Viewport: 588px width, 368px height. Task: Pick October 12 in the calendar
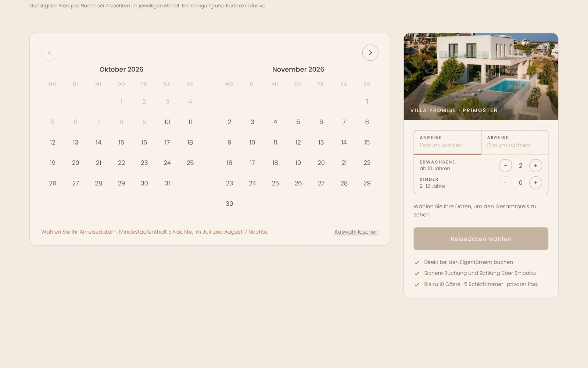pos(53,142)
